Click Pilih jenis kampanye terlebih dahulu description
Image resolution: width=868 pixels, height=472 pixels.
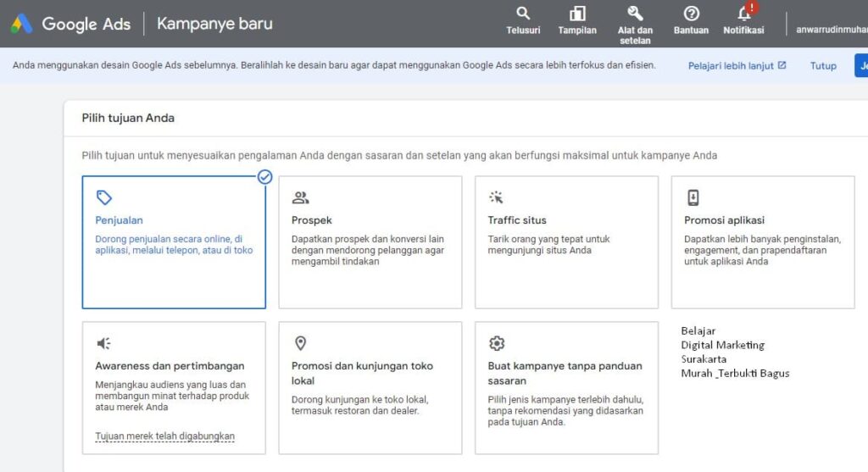(565, 411)
